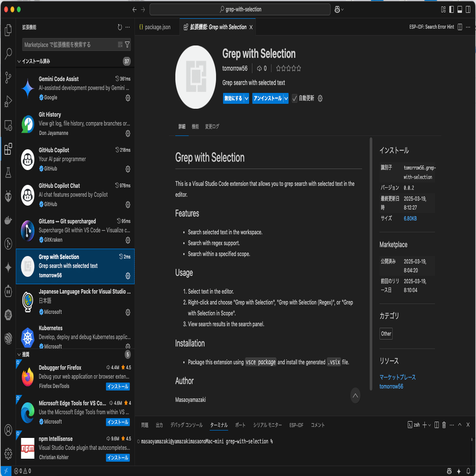Install Microsoft Edge Tools extension
Image resolution: width=476 pixels, height=476 pixels.
tap(118, 422)
